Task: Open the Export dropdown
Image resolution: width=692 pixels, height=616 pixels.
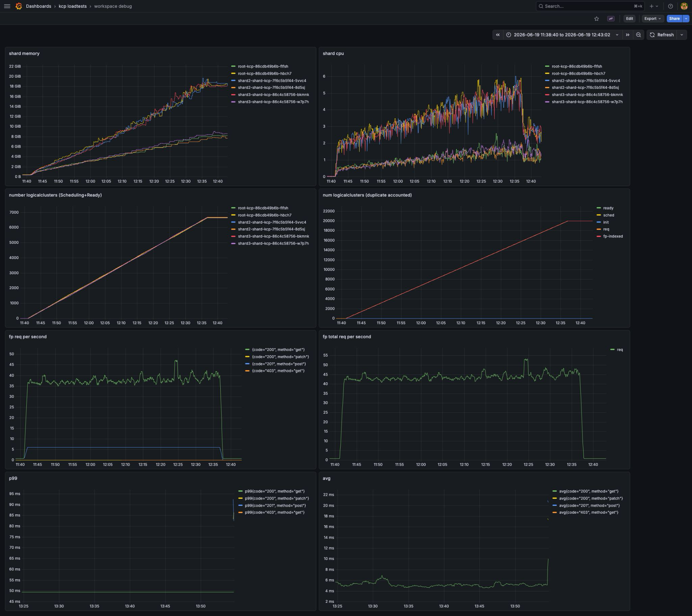Action: pyautogui.click(x=652, y=19)
